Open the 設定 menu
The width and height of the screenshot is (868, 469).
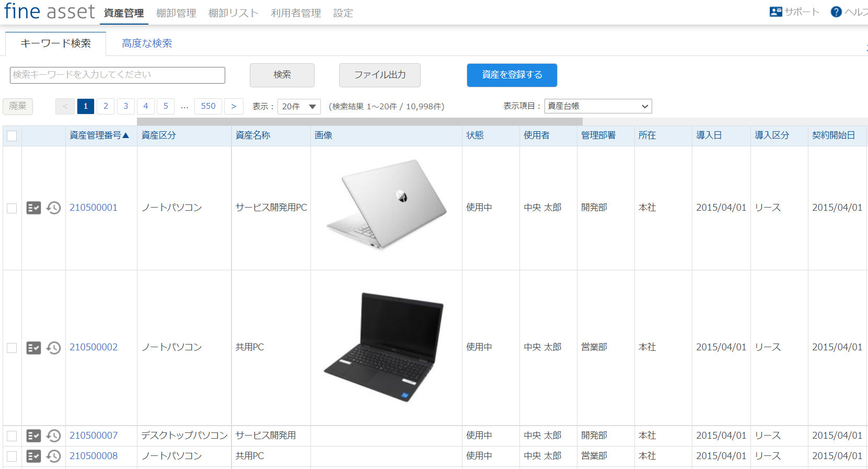click(x=343, y=13)
